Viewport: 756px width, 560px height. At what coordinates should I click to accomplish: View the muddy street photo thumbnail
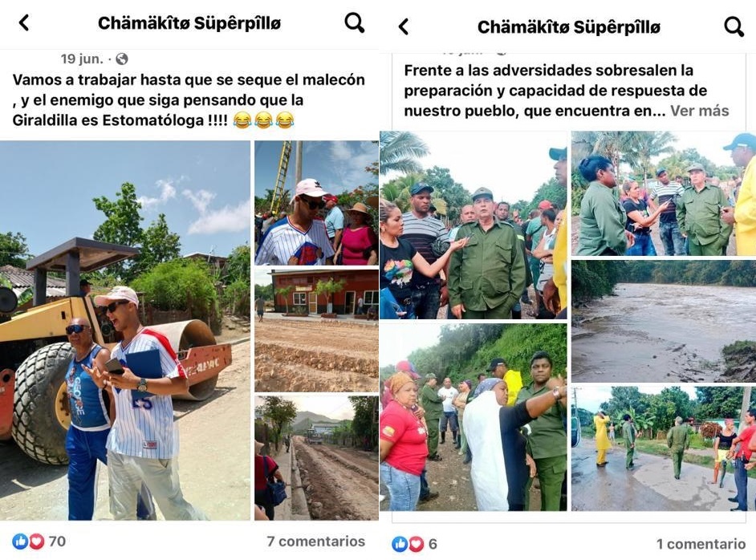(x=316, y=458)
